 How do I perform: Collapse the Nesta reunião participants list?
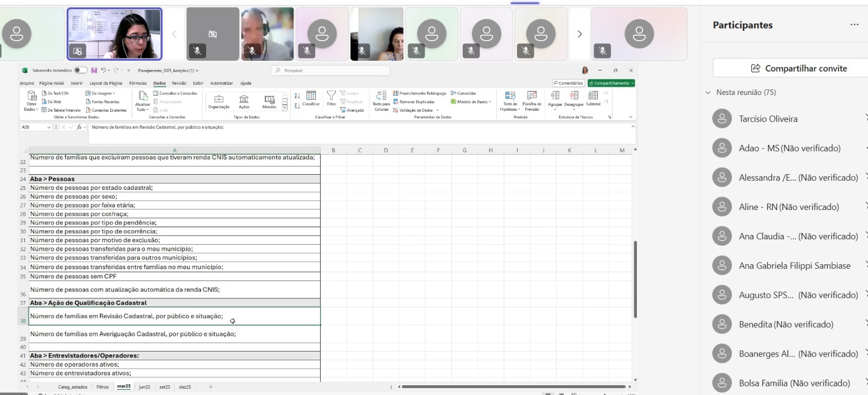tap(708, 93)
